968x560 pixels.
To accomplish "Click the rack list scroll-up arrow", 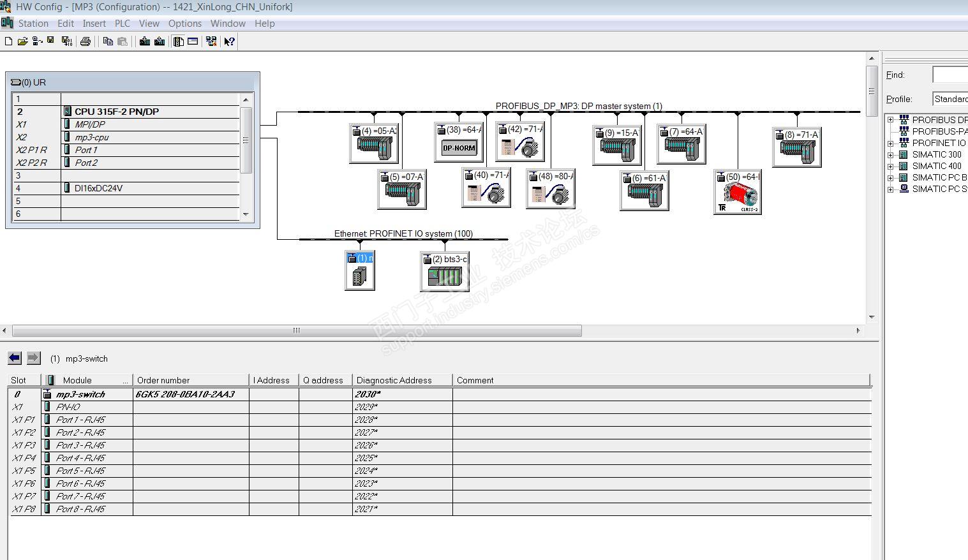I will point(246,99).
